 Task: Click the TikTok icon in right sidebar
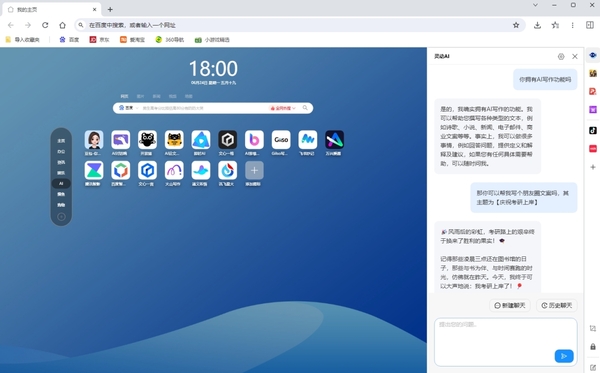pos(593,130)
